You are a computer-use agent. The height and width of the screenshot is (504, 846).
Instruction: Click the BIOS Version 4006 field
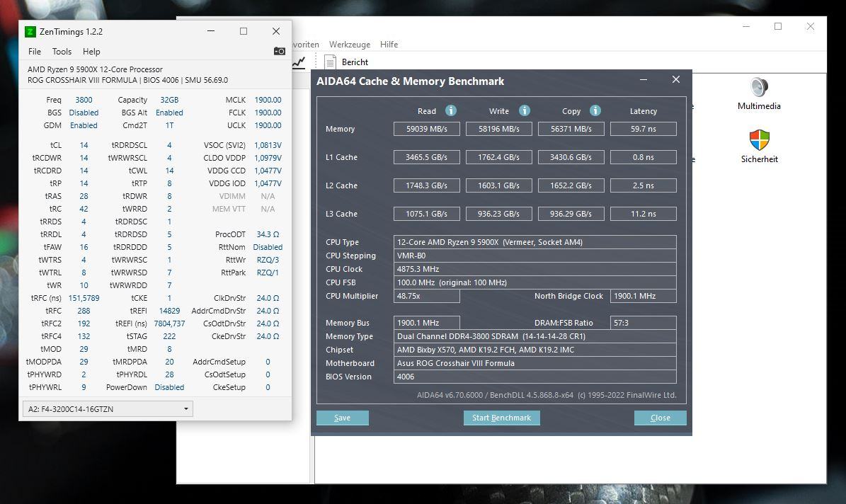click(x=535, y=377)
